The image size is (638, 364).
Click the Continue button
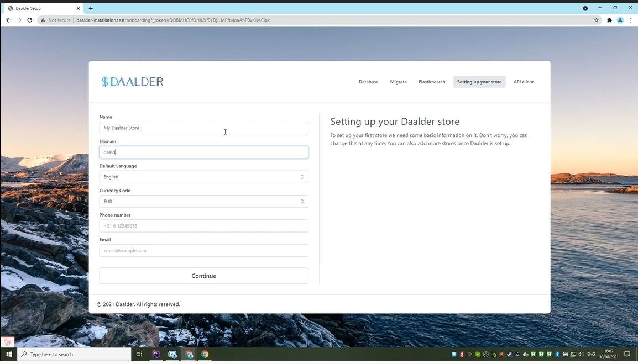(203, 276)
